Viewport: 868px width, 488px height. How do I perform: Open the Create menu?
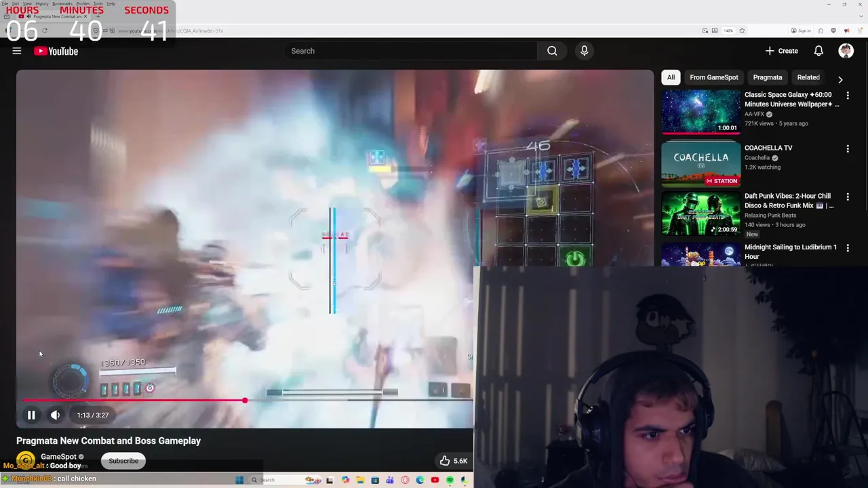click(781, 51)
